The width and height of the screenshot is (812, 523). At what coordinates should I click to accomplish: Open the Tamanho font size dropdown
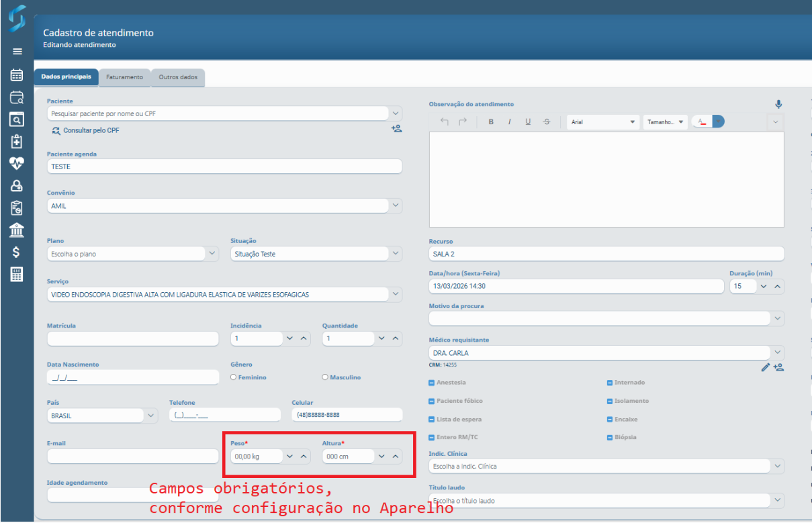pyautogui.click(x=666, y=122)
